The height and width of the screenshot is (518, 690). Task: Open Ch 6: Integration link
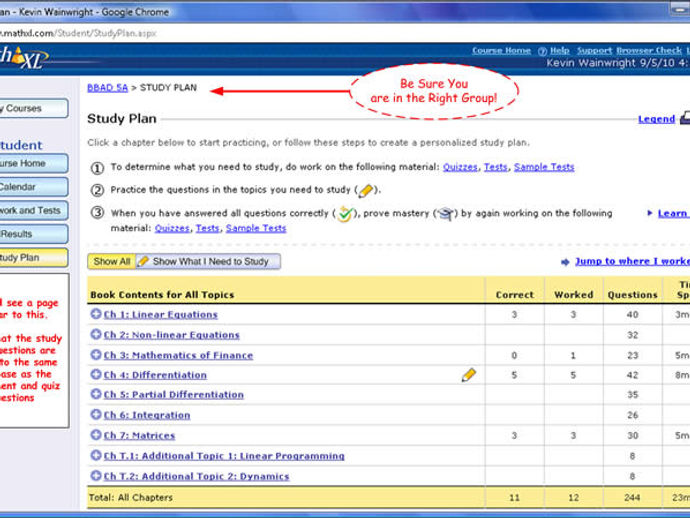(147, 415)
